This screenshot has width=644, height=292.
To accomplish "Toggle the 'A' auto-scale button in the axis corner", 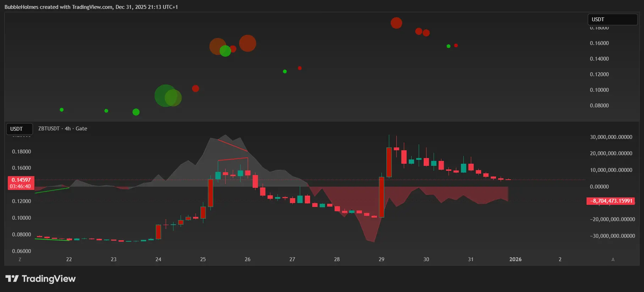I will tap(613, 259).
